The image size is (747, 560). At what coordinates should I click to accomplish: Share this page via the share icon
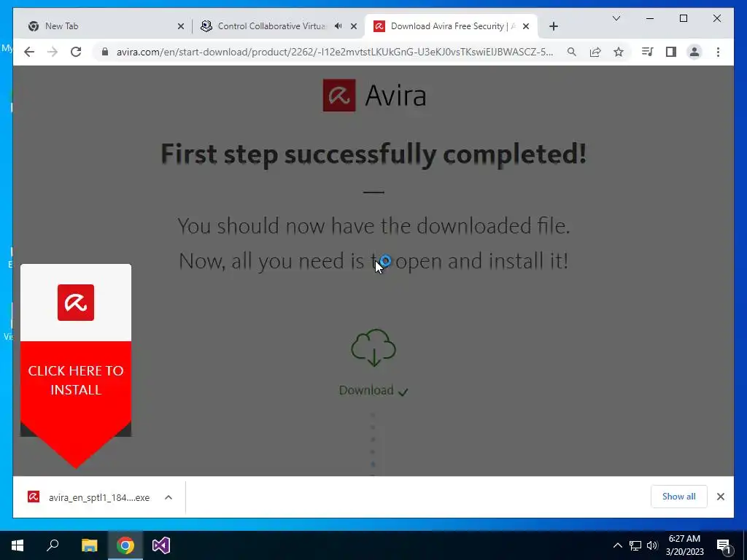[595, 52]
